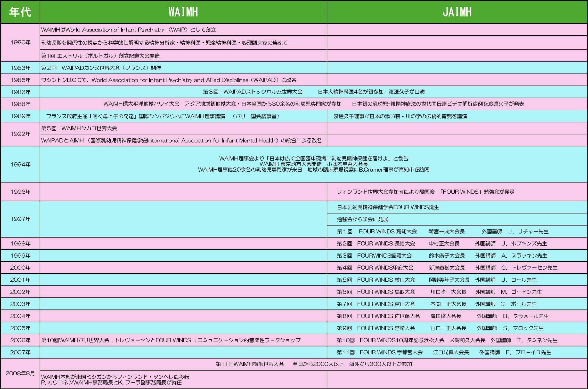
Task: Click the WAIMH column header
Action: pos(183,12)
